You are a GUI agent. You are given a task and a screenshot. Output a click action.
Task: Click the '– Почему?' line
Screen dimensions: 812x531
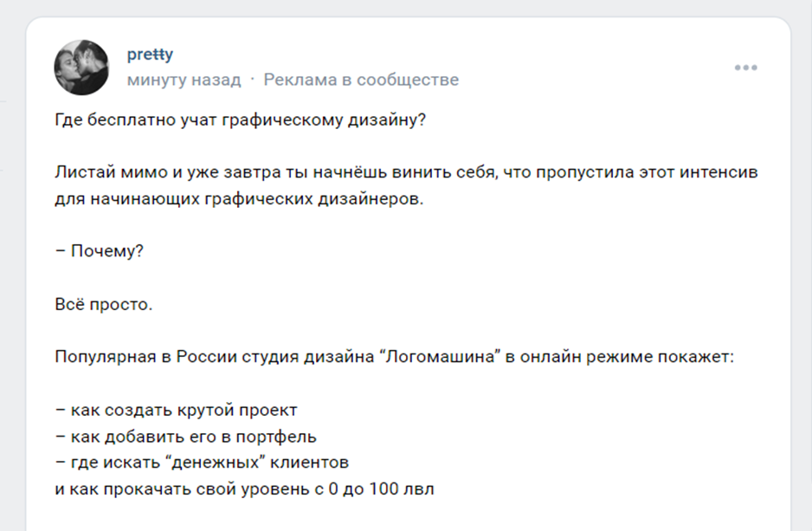99,251
